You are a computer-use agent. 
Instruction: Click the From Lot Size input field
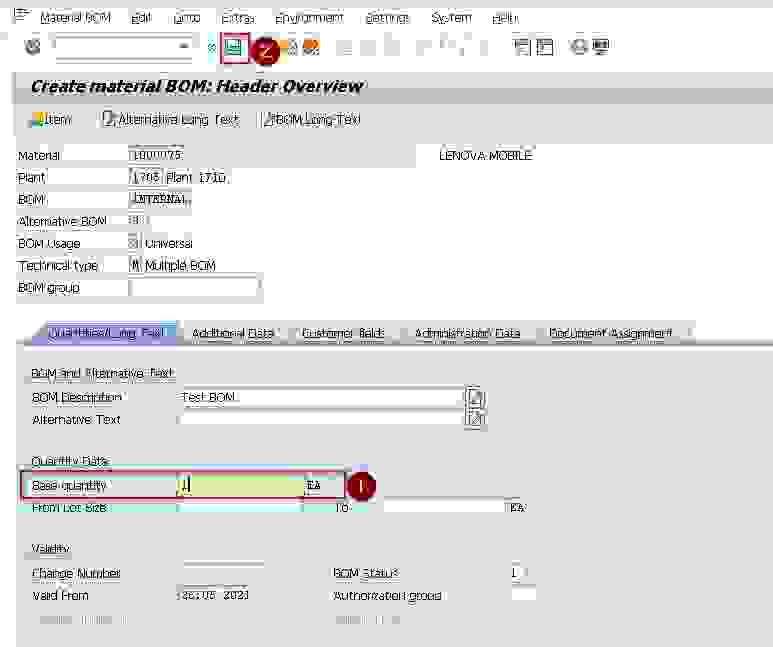240,507
